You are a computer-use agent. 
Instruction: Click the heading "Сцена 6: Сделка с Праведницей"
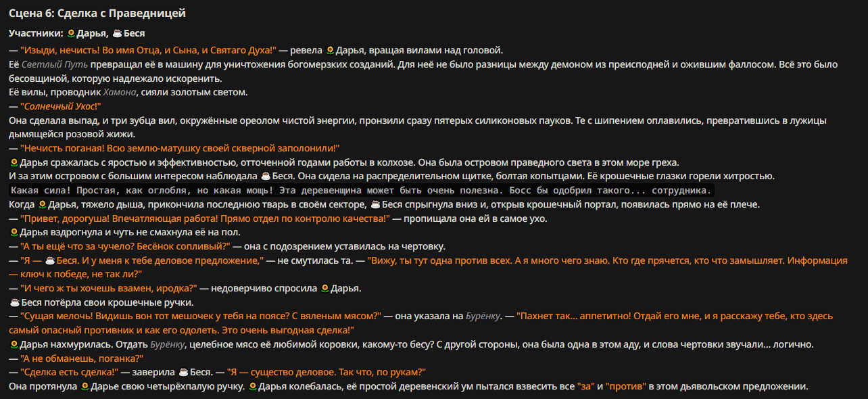pyautogui.click(x=97, y=13)
